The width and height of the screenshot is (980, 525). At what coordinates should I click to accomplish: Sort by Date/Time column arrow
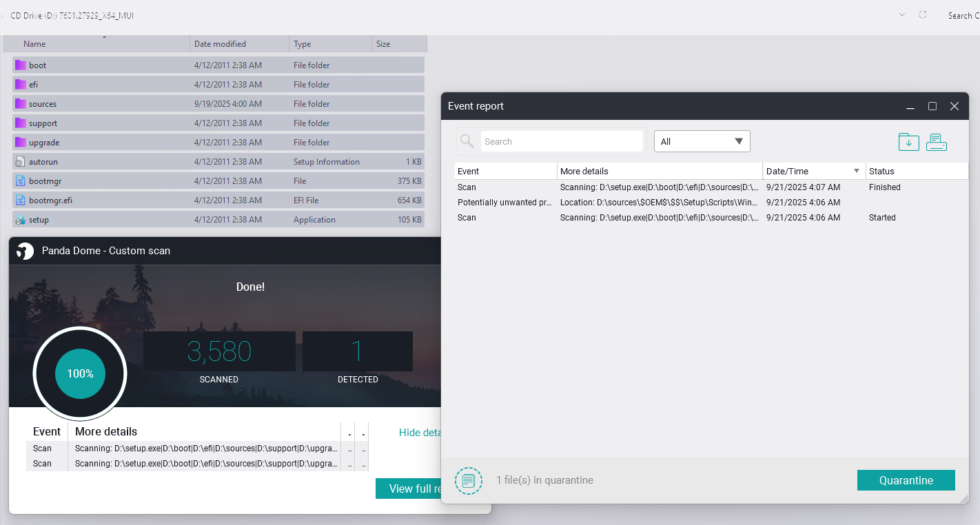pos(857,171)
